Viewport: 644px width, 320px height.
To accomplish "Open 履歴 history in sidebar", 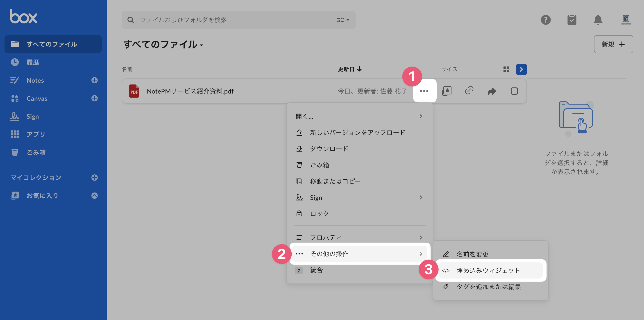I will [x=33, y=62].
